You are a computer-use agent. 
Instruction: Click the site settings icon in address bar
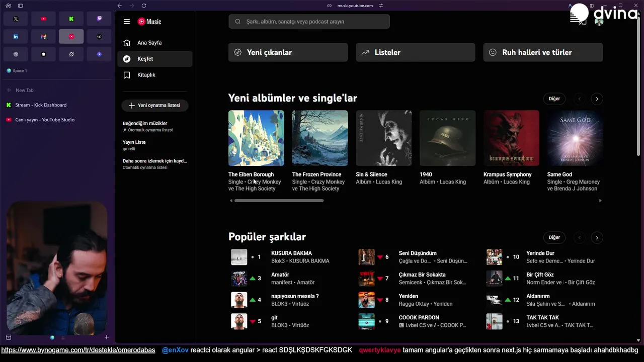(381, 6)
